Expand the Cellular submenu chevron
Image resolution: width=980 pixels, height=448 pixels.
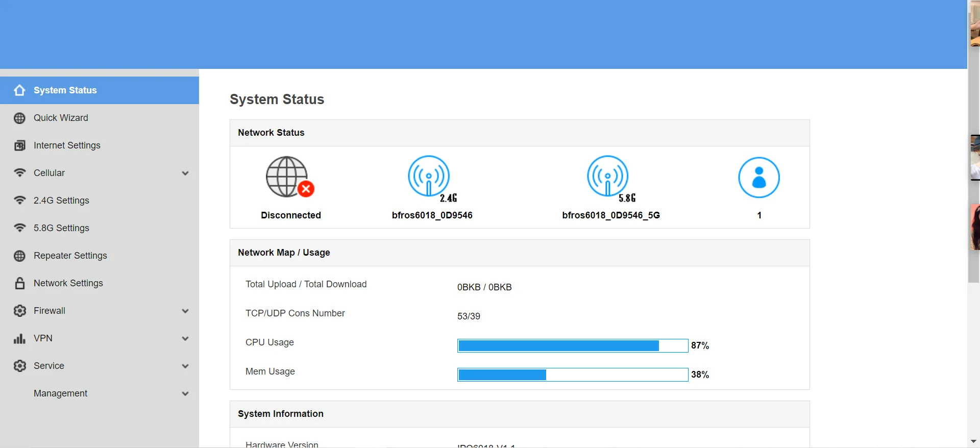[185, 173]
